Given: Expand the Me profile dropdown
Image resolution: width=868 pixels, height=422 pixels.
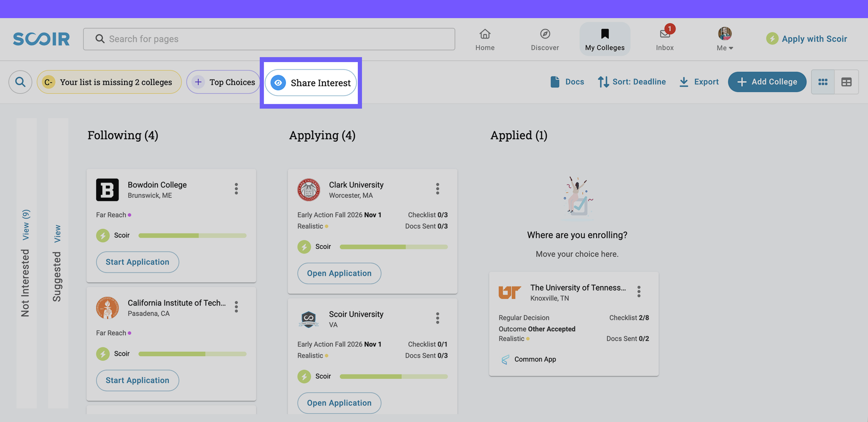Looking at the screenshot, I should (x=724, y=39).
